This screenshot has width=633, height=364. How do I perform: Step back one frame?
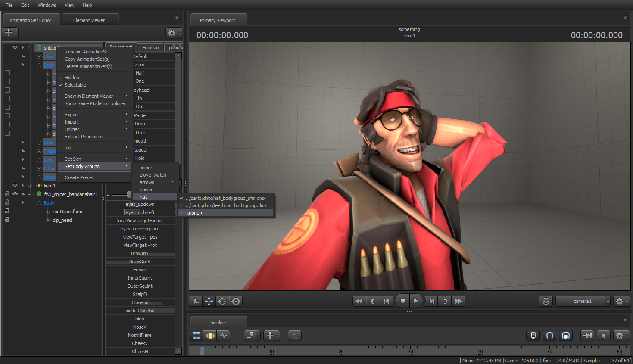point(387,301)
